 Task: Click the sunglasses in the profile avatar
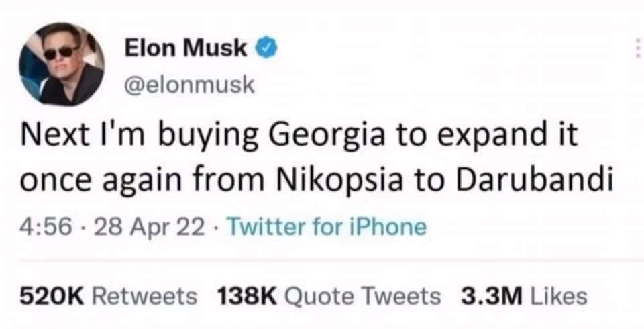[x=58, y=52]
